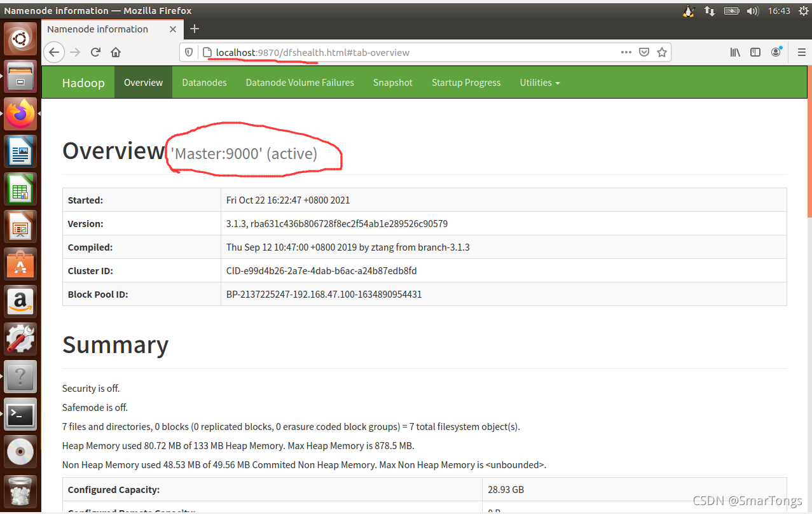This screenshot has width=812, height=514.
Task: Click the Back navigation button
Action: point(53,52)
